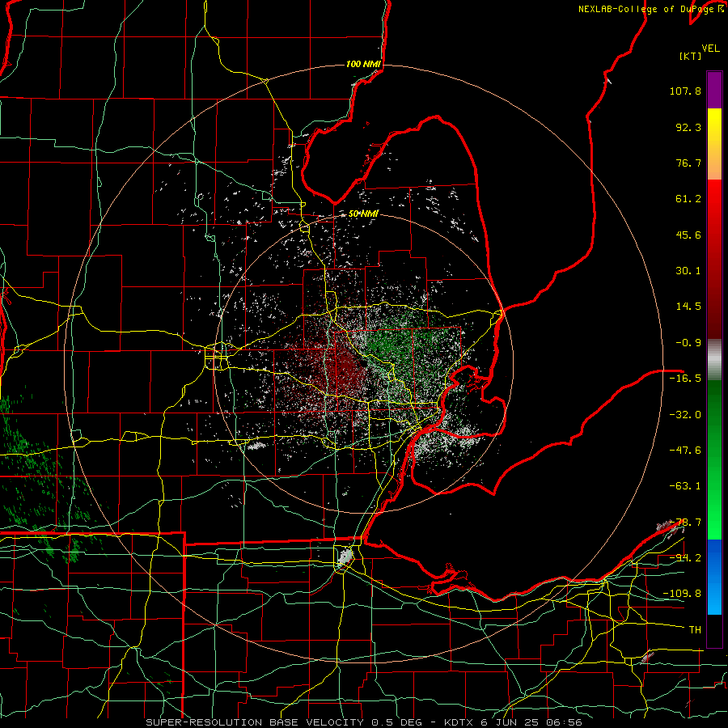Image resolution: width=728 pixels, height=728 pixels.
Task: Click the VEL legend title
Action: click(x=710, y=49)
